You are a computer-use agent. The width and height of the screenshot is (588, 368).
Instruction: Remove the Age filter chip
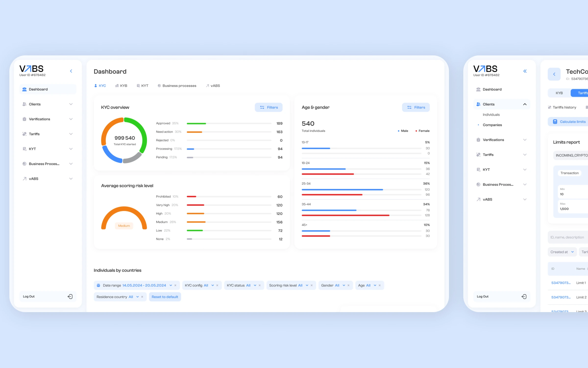pos(380,285)
